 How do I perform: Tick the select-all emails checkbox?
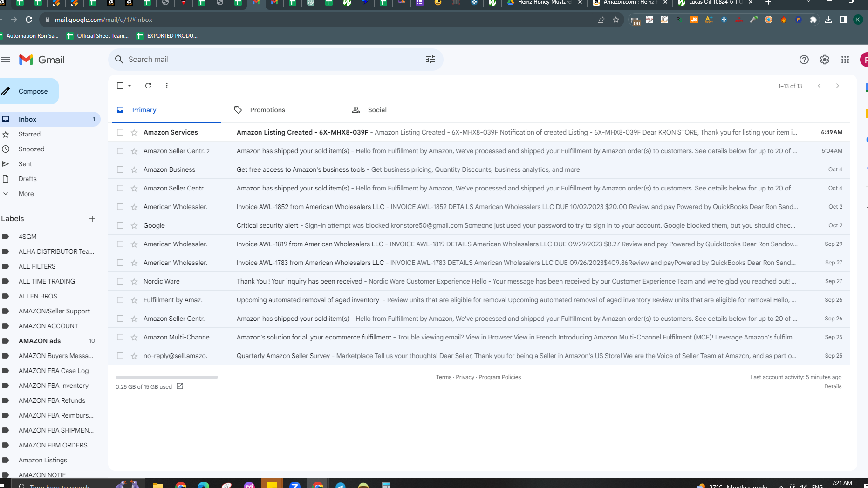pos(120,86)
